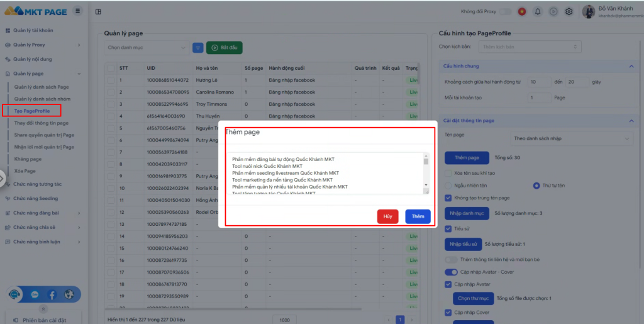644x324 pixels.
Task: Open settings gear icon in top bar
Action: [569, 11]
